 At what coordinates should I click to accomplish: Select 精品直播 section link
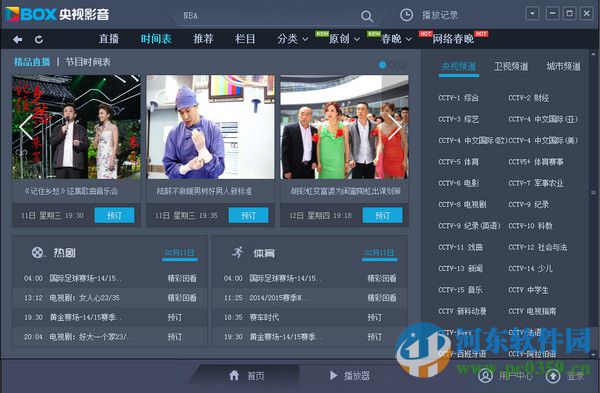click(32, 62)
